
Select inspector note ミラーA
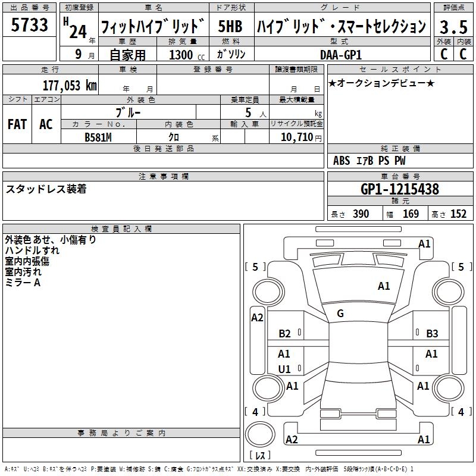pyautogui.click(x=23, y=283)
